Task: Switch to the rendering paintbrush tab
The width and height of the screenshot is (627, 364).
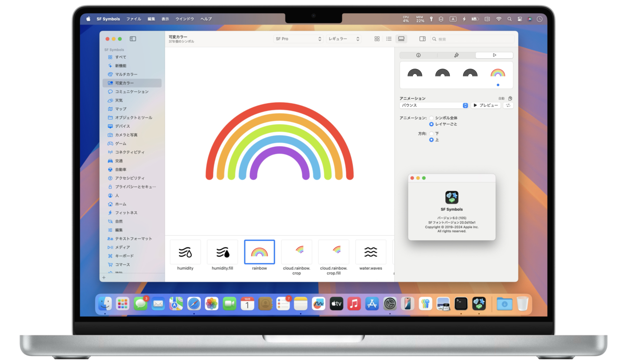Action: pyautogui.click(x=456, y=55)
